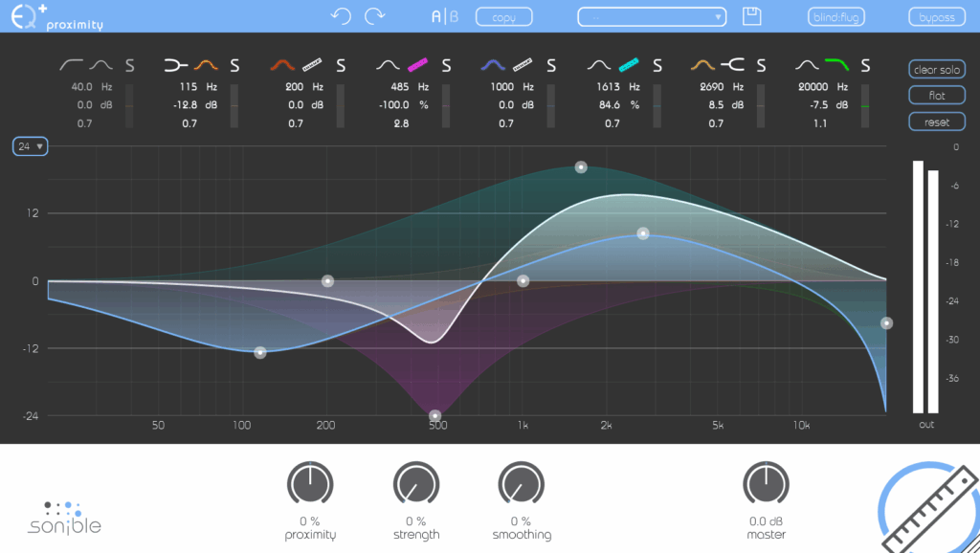
Task: Click the proximity knob
Action: [310, 484]
